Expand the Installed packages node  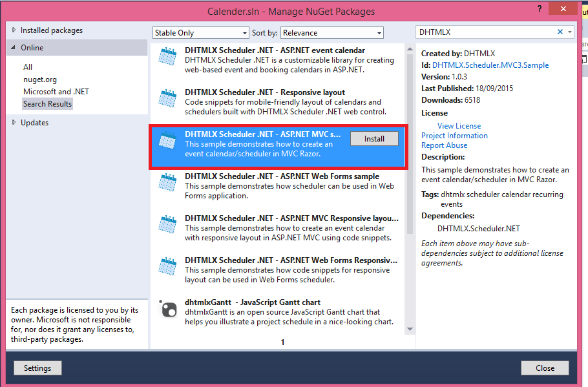(14, 30)
